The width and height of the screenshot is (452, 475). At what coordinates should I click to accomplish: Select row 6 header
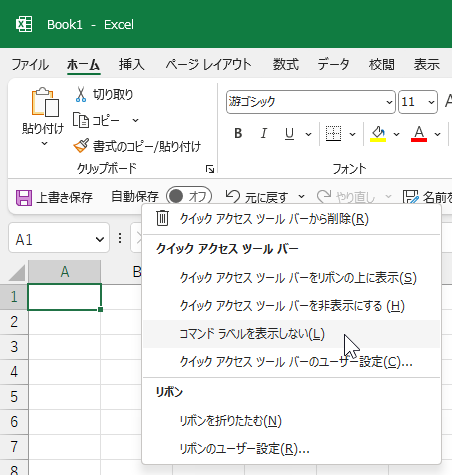[x=14, y=422]
